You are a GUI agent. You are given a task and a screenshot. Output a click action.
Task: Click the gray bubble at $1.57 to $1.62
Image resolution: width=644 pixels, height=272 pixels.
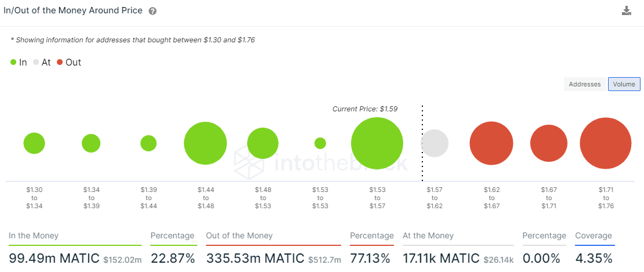434,143
